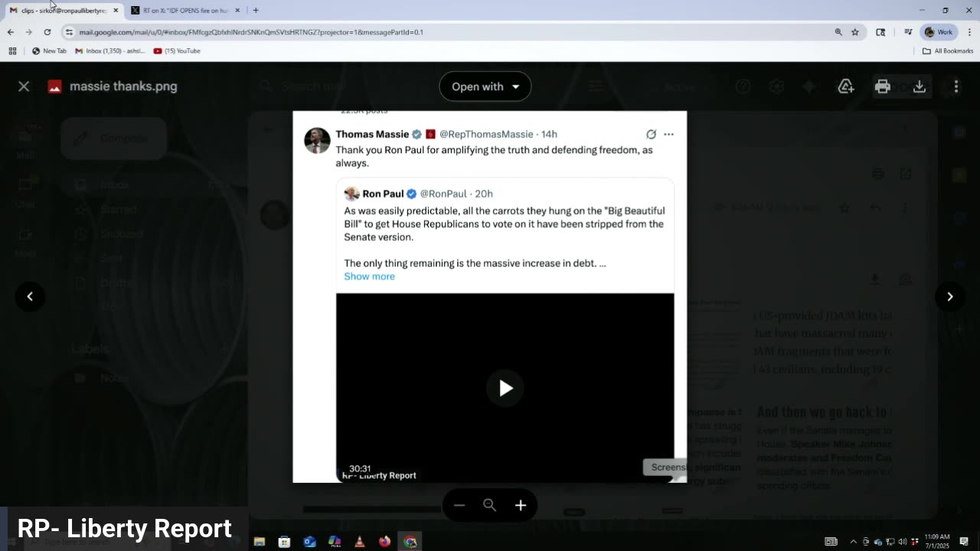Screen dimensions: 980x551
Task: Open the taskbar clock showing 11:09 AM
Action: coord(936,542)
